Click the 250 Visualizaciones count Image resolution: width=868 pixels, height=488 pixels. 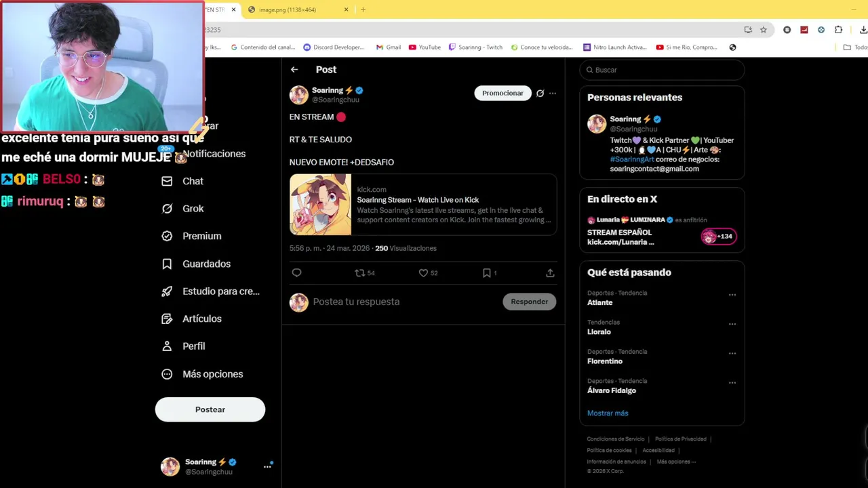(406, 248)
